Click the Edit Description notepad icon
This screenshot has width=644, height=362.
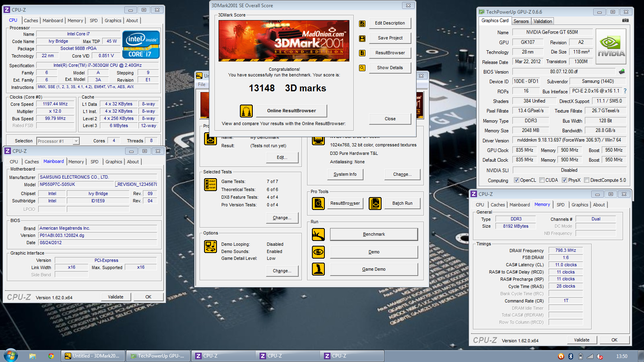click(x=362, y=24)
